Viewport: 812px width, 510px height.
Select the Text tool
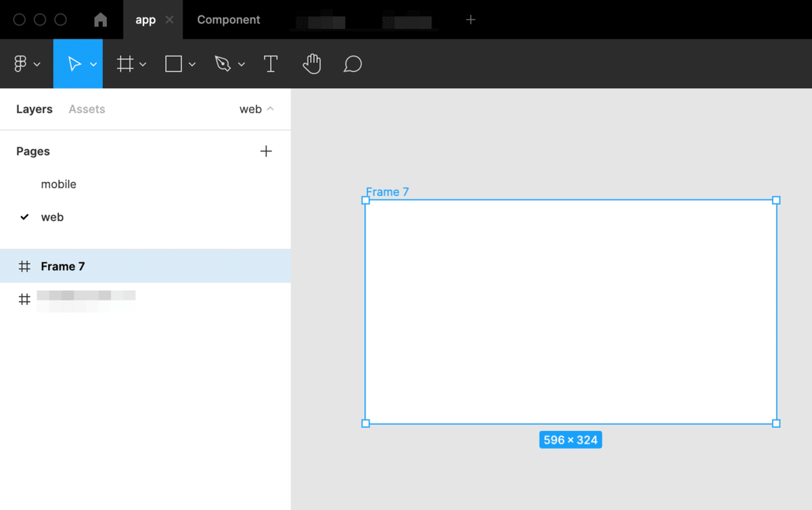coord(271,64)
